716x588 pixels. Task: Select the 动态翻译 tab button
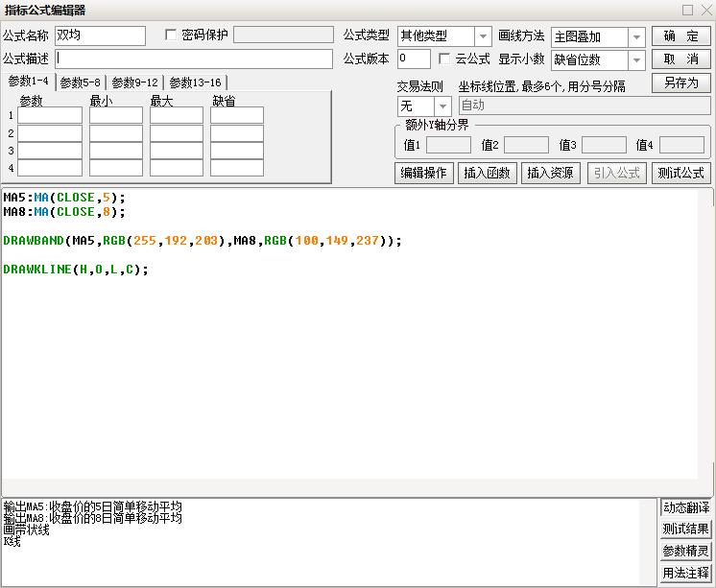coord(686,507)
